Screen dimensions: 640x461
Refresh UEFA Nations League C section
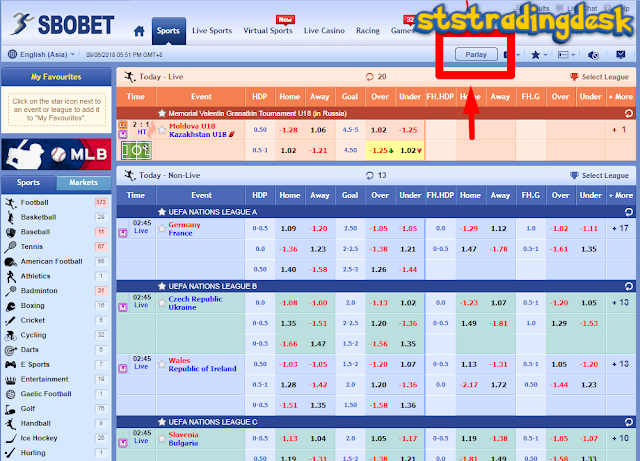629,422
